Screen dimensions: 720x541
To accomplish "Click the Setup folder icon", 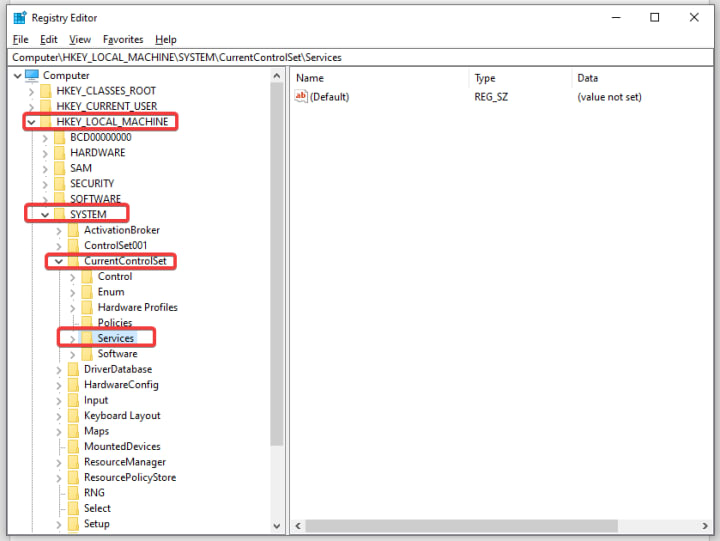I will tap(73, 524).
